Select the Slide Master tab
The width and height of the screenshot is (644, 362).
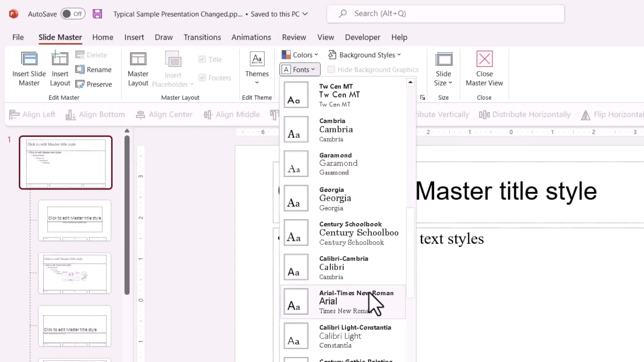click(60, 37)
